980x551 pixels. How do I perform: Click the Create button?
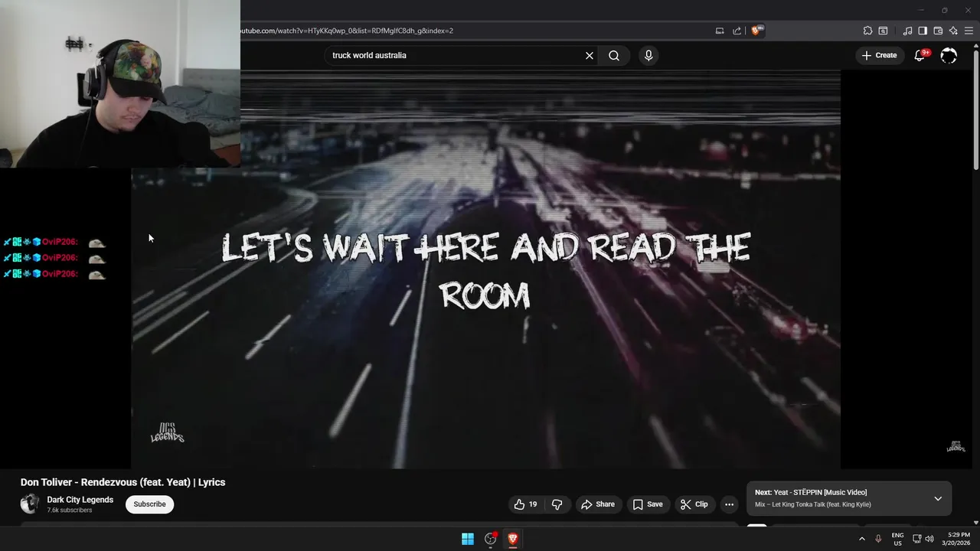(x=879, y=55)
